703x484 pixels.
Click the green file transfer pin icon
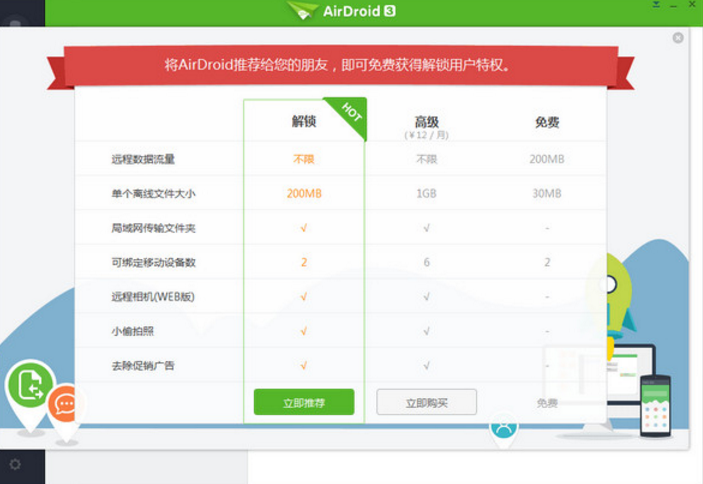(30, 386)
